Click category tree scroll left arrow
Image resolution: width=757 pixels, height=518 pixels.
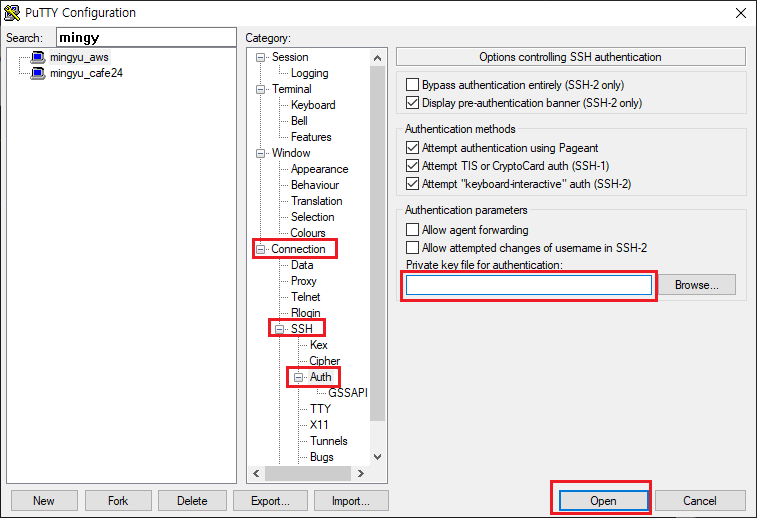tap(256, 474)
